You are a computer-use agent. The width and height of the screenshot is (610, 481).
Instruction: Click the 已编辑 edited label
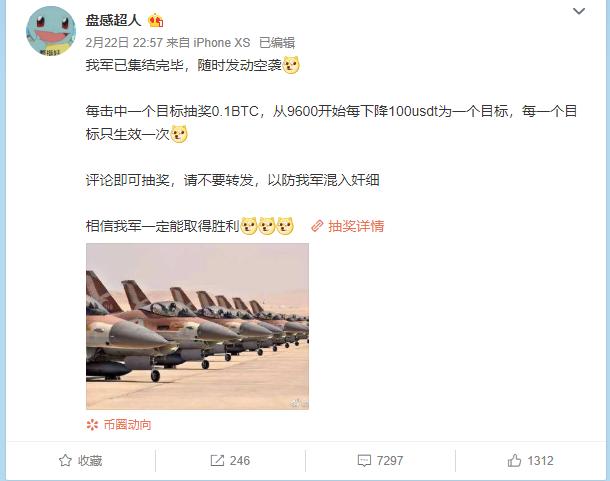coord(277,42)
